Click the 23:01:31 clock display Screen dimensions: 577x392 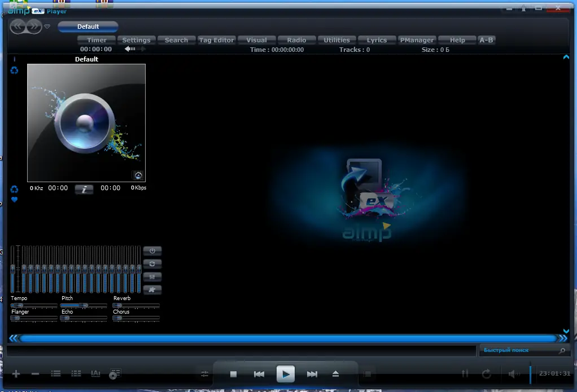[x=555, y=373]
